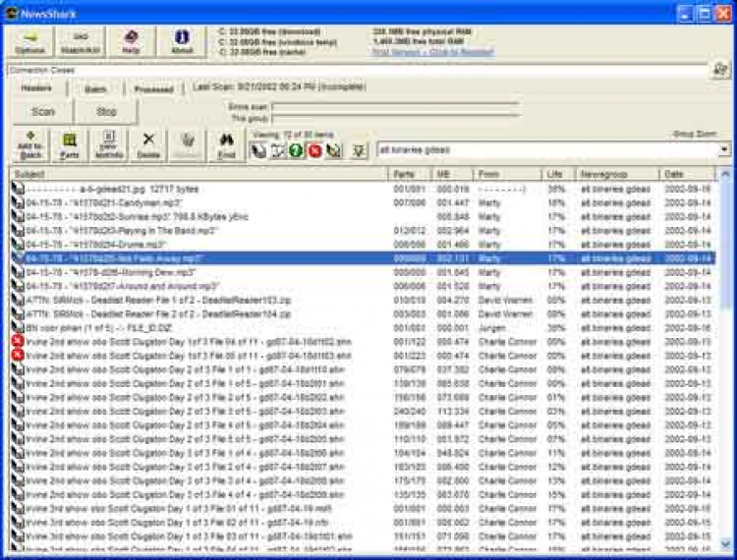Click Jurgen in the From column
The image size is (737, 560).
[x=491, y=328]
